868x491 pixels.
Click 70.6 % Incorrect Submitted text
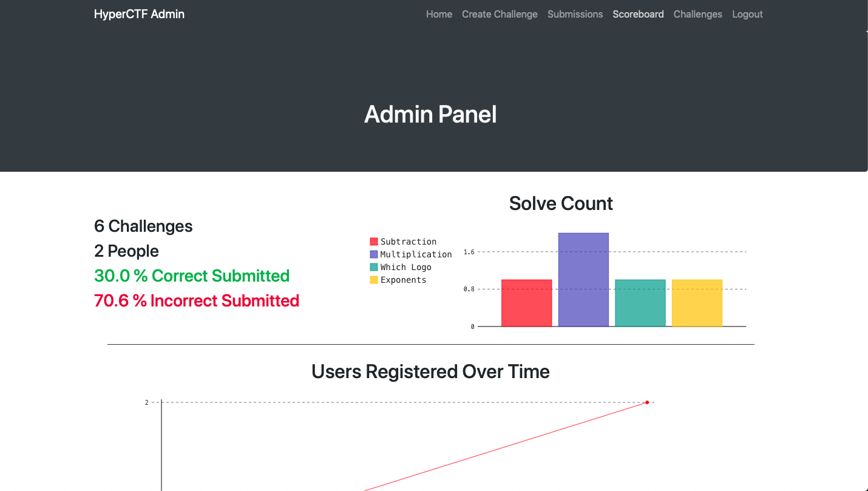pyautogui.click(x=197, y=301)
